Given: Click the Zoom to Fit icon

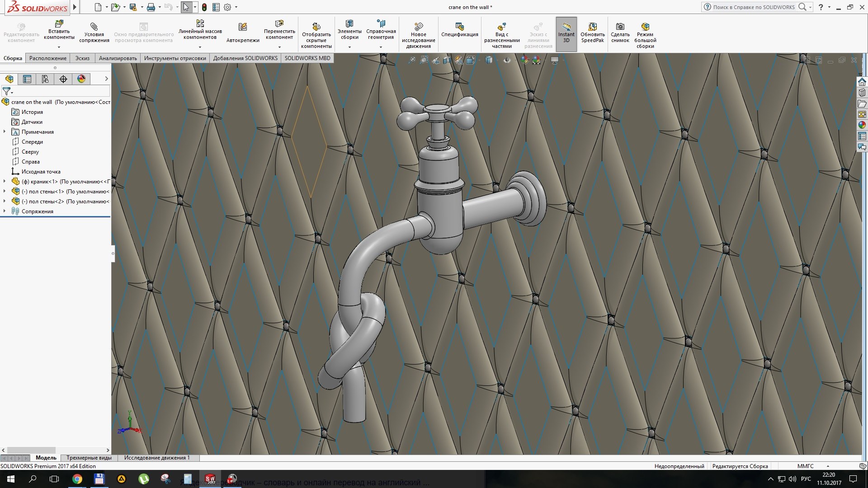Looking at the screenshot, I should [x=412, y=60].
